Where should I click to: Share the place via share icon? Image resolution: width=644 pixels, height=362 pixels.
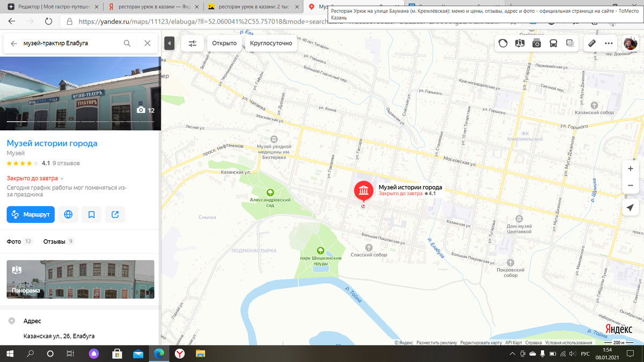[115, 215]
